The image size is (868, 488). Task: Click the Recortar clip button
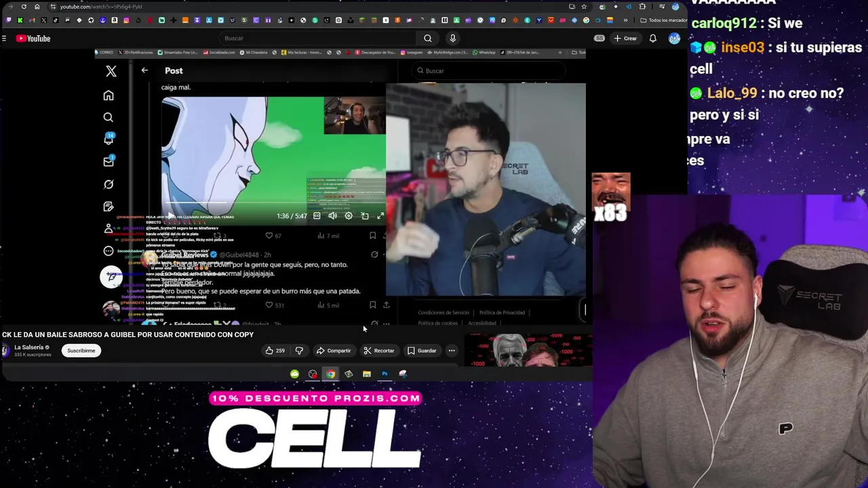click(378, 351)
